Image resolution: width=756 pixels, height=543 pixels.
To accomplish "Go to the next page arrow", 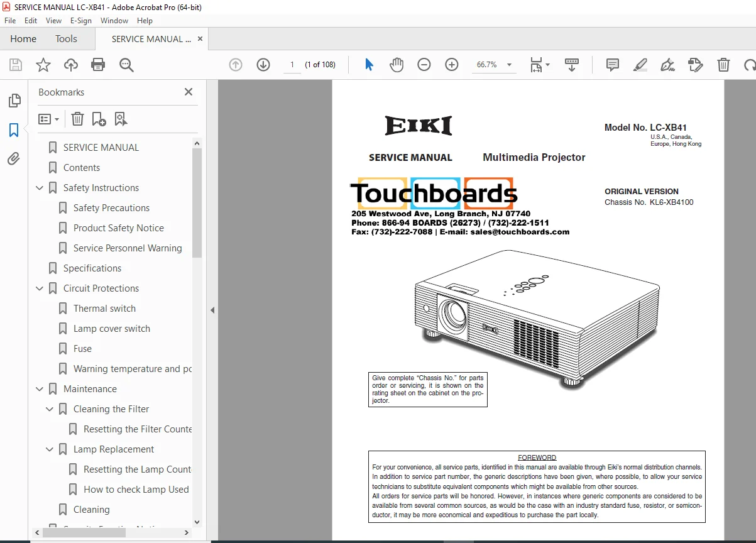I will tap(263, 65).
